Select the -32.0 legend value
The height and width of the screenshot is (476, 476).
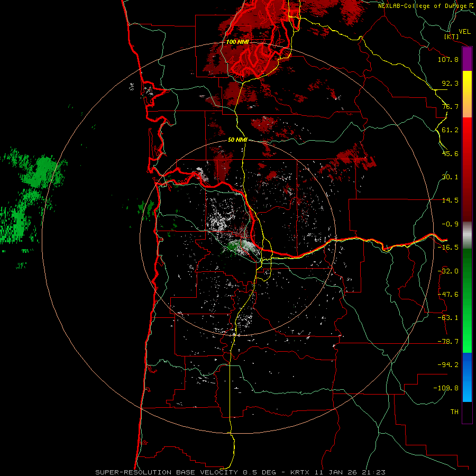pyautogui.click(x=448, y=271)
